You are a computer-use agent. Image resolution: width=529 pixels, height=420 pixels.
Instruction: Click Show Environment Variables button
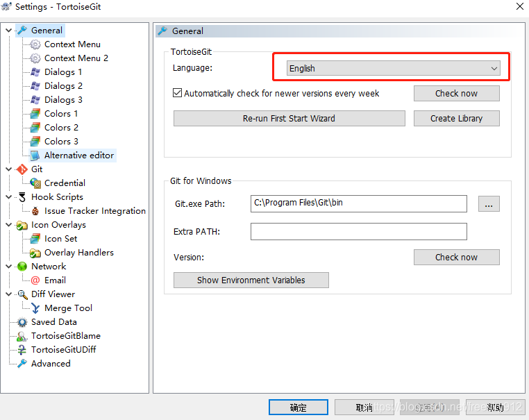251,280
